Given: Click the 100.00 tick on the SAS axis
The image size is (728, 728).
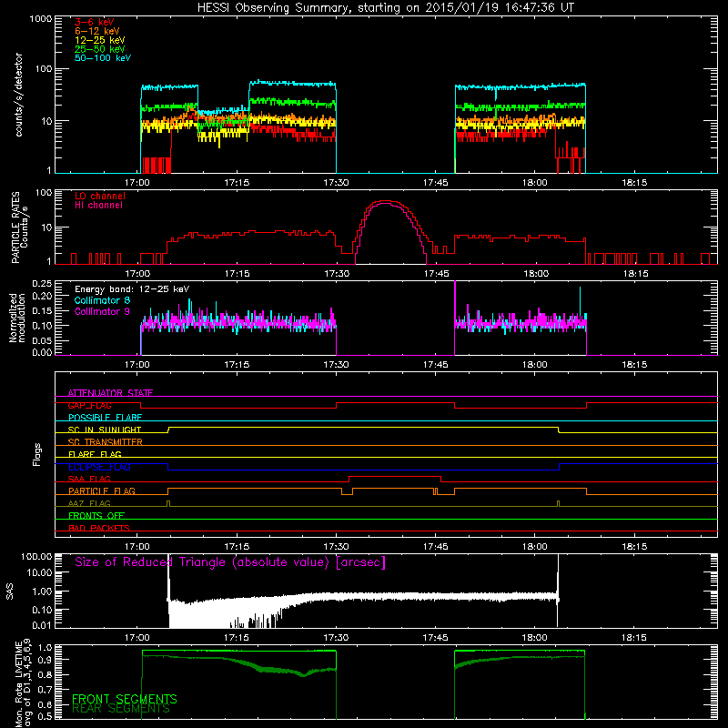Looking at the screenshot, I should pyautogui.click(x=36, y=556).
